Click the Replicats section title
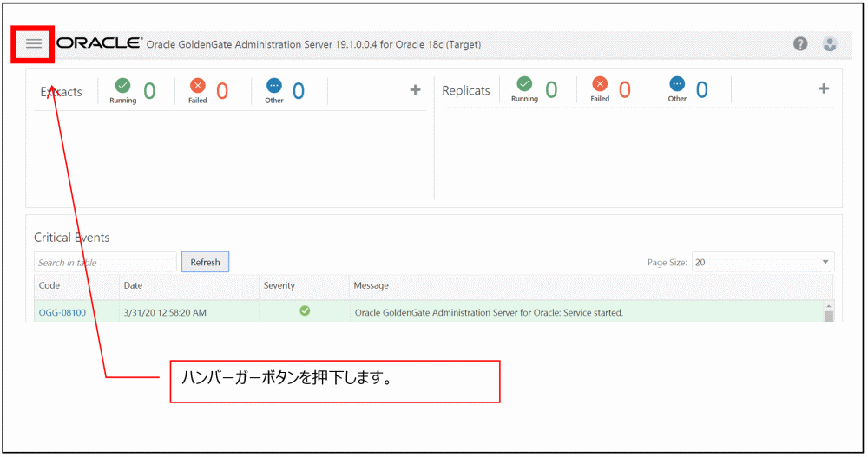 (465, 90)
